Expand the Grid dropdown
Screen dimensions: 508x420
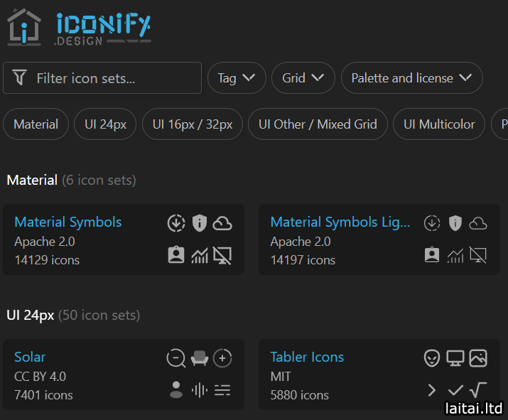[x=303, y=78]
